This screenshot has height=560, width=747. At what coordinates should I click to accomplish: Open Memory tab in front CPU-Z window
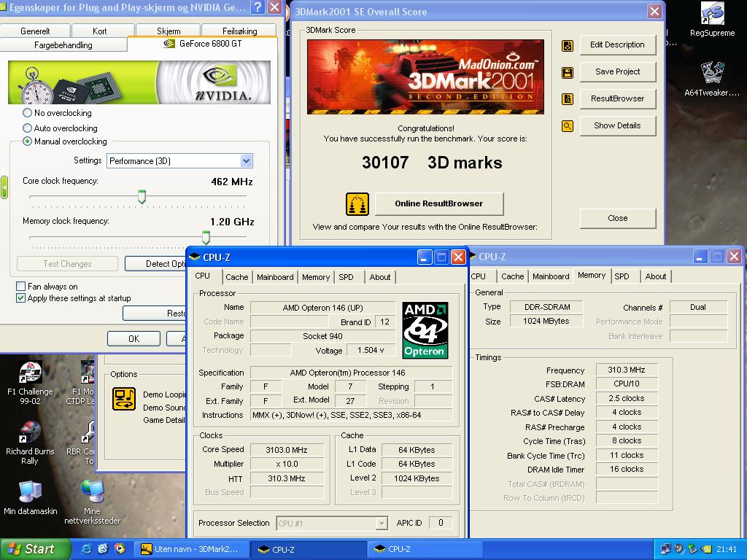point(315,277)
